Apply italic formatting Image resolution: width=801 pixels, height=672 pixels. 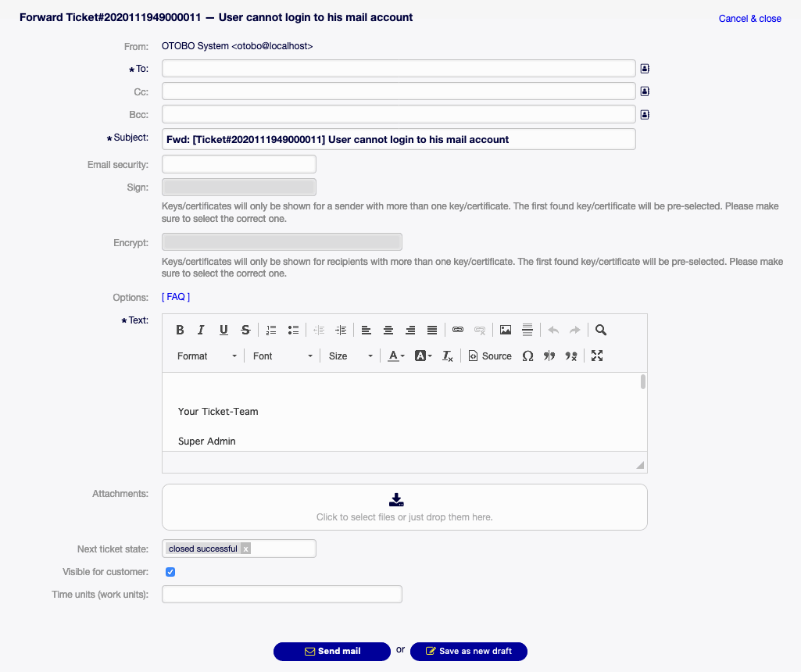201,329
